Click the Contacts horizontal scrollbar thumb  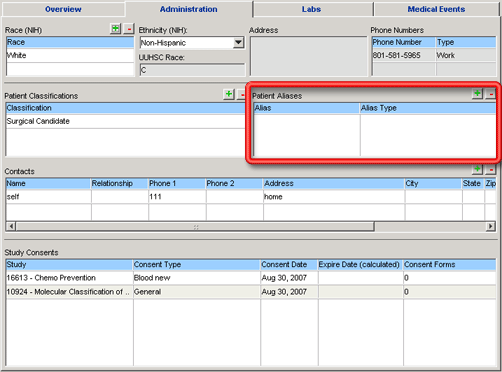[195, 227]
